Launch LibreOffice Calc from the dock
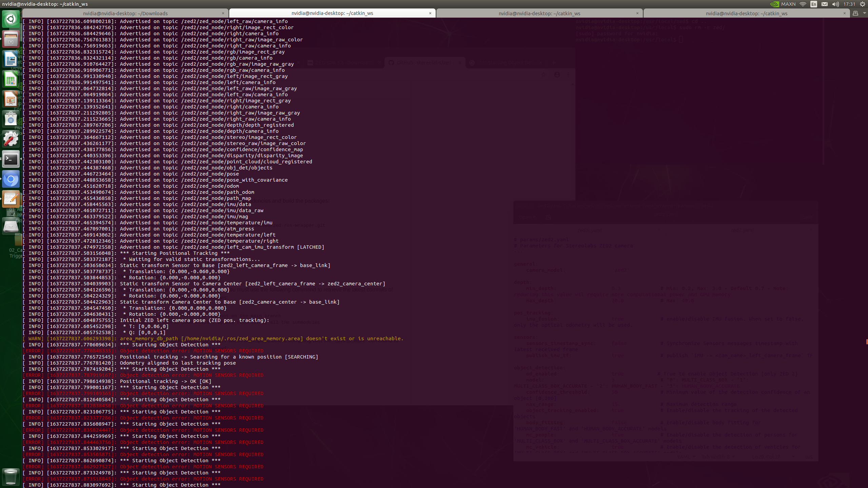The image size is (868, 488). (x=11, y=79)
